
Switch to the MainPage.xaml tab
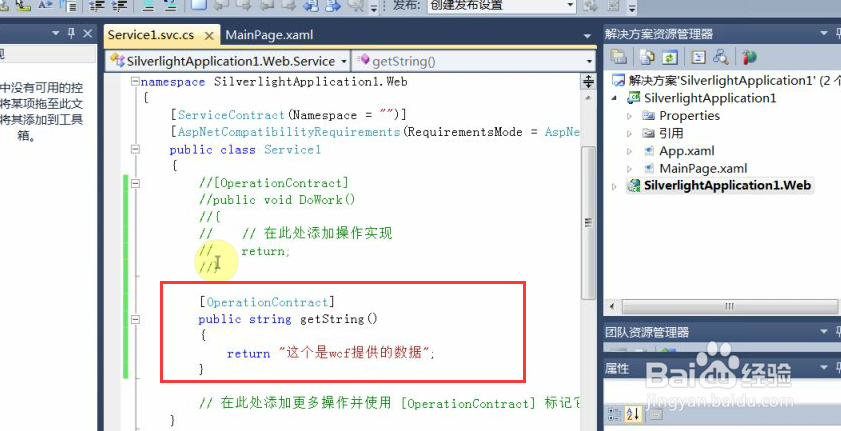coord(269,35)
